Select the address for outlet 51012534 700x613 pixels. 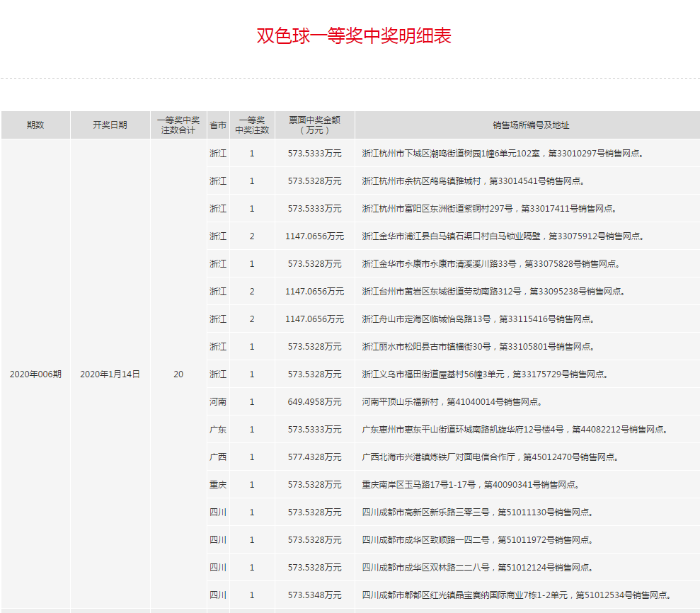click(516, 595)
